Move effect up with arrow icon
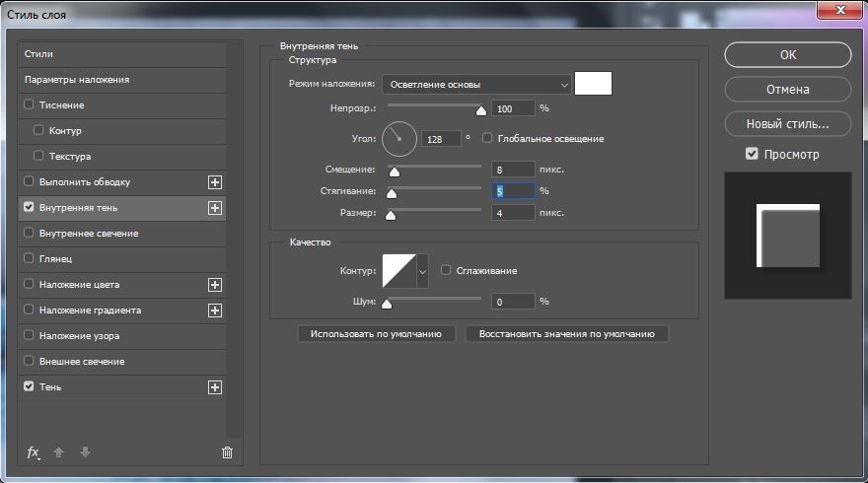 pyautogui.click(x=58, y=452)
